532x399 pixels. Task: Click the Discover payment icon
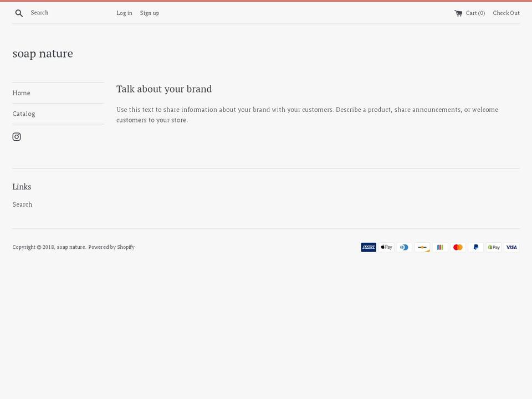422,247
